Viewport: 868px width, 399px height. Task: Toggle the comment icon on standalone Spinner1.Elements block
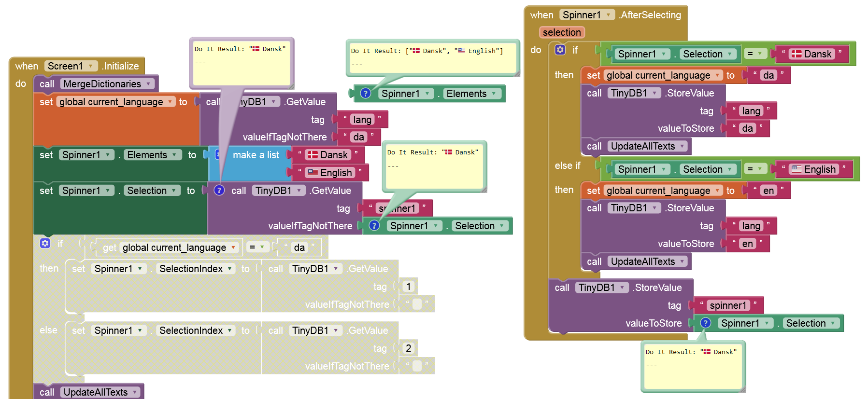pyautogui.click(x=366, y=94)
